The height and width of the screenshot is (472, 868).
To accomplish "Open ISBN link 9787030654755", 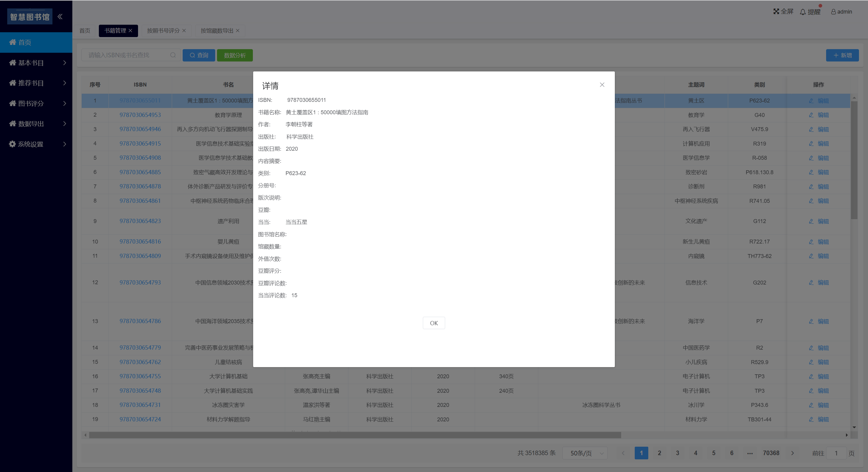I will [140, 376].
